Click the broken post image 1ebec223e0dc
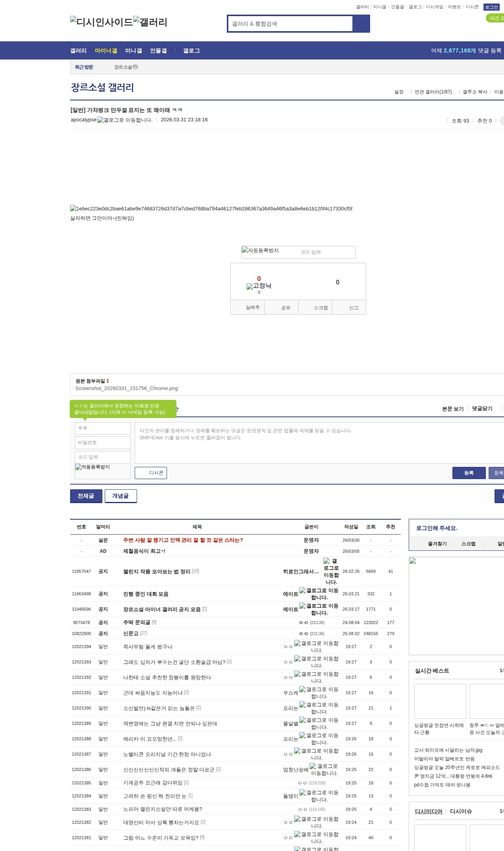 (x=211, y=209)
